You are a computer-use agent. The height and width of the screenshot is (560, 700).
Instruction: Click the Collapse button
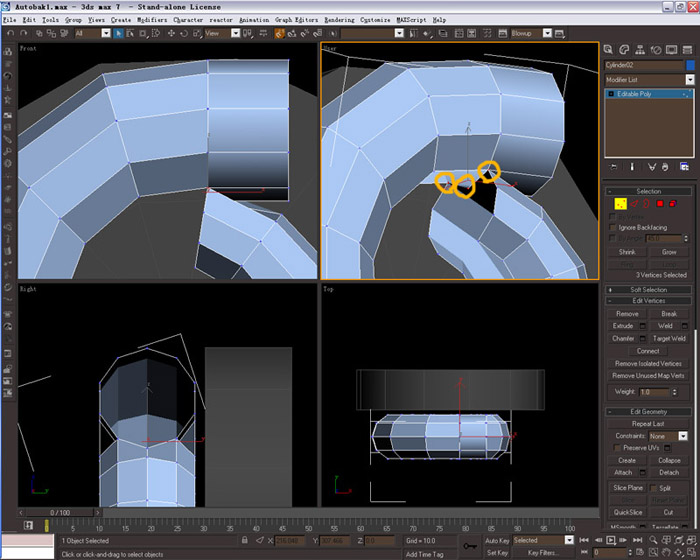pyautogui.click(x=669, y=460)
